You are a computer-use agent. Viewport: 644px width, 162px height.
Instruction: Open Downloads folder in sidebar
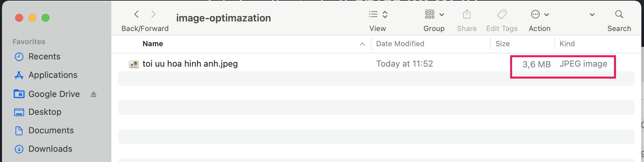[50, 149]
